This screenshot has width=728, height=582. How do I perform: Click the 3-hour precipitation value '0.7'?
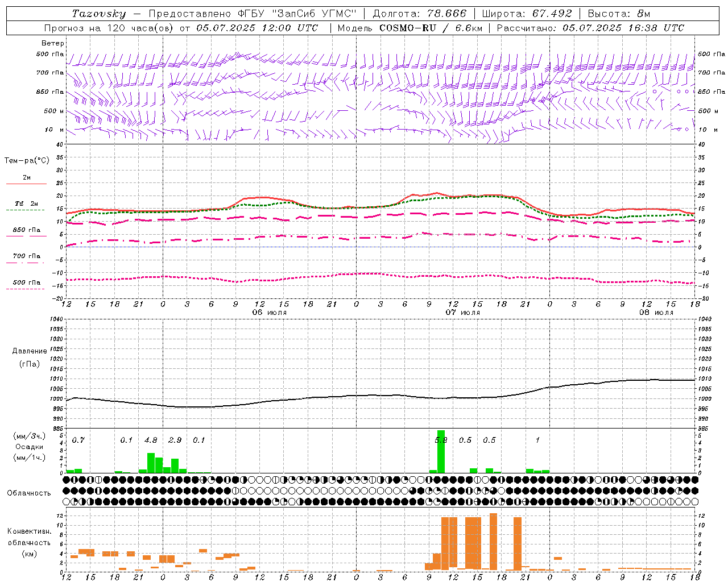point(78,440)
